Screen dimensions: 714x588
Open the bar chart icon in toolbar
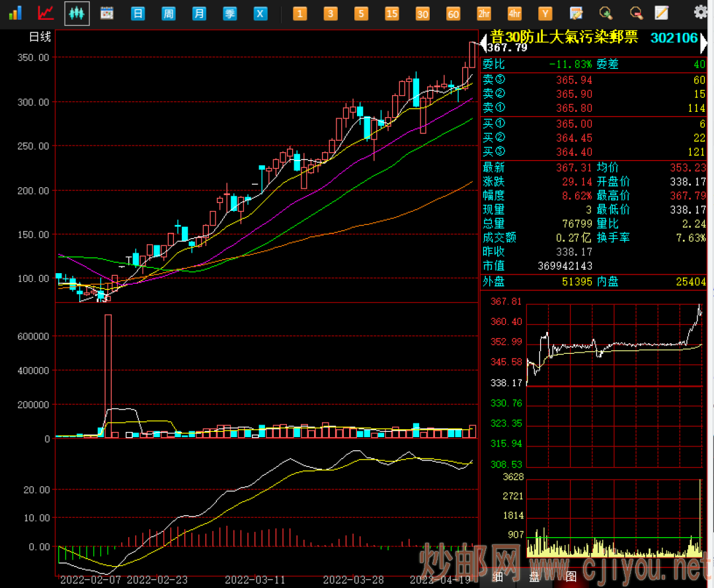coord(15,13)
